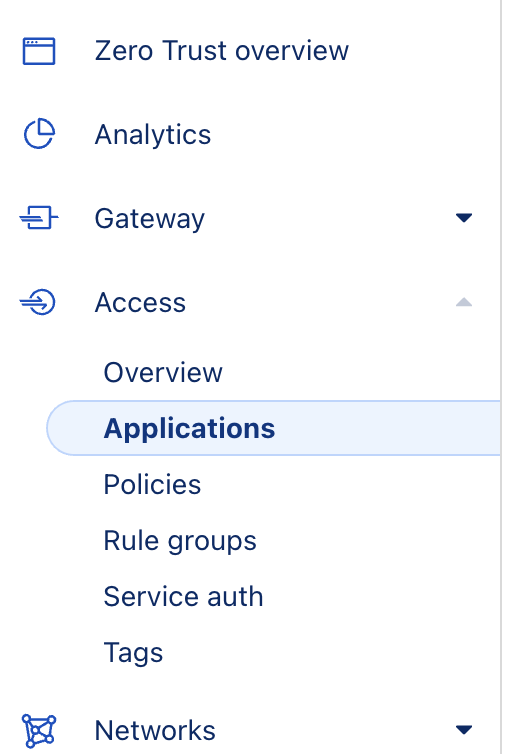
Task: Click the Analytics pie chart icon
Action: 39,134
